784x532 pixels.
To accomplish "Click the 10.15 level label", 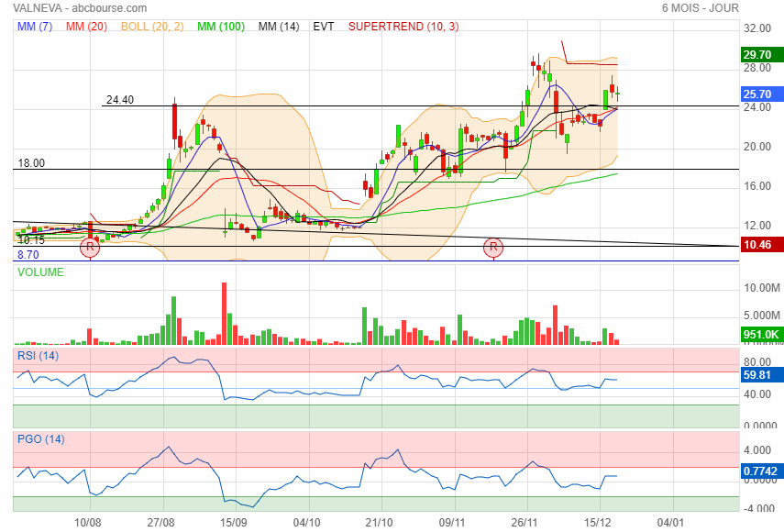I will click(31, 240).
